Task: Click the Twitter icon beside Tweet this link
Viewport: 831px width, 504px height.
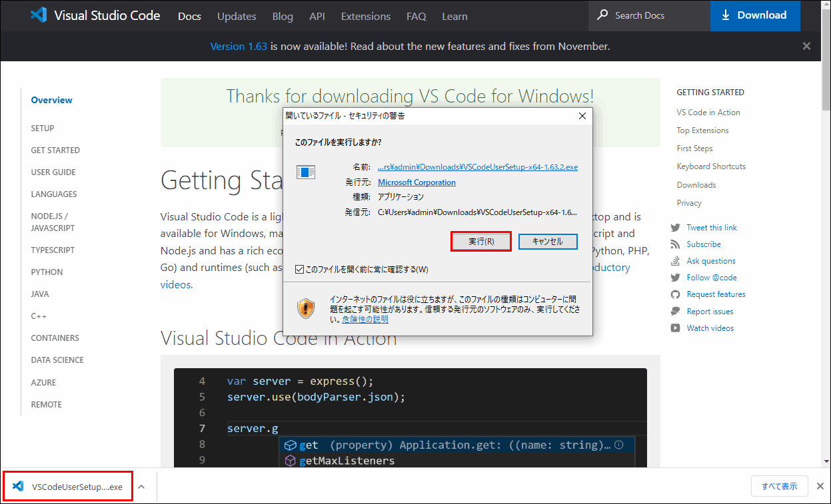Action: [675, 228]
